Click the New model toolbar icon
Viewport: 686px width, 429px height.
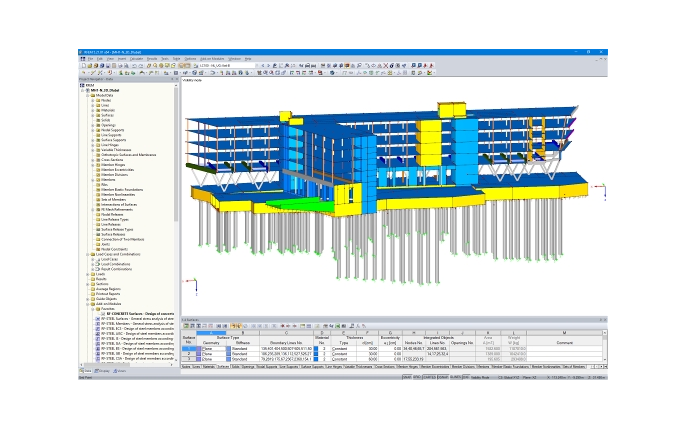click(84, 66)
